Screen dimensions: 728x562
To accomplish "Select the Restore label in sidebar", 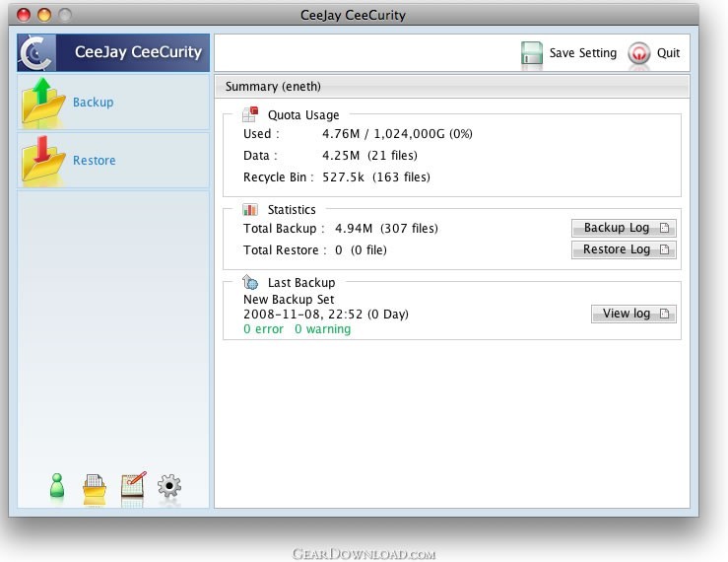I will pyautogui.click(x=95, y=161).
